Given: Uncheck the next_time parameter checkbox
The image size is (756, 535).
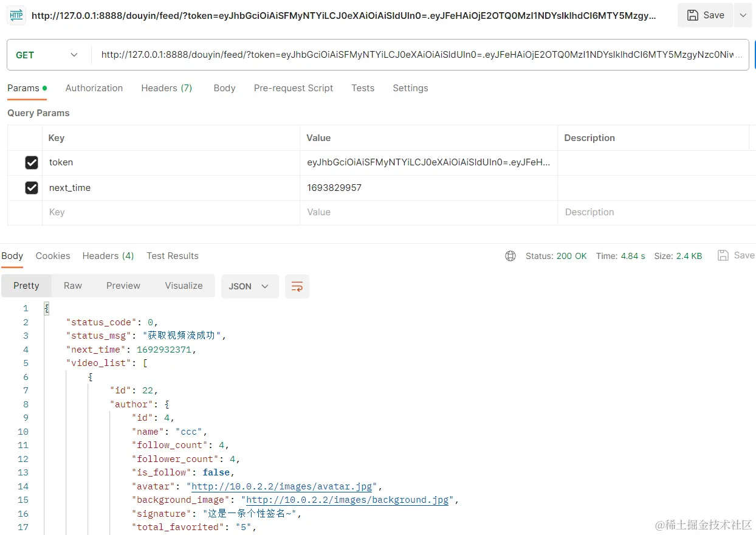Looking at the screenshot, I should (32, 188).
